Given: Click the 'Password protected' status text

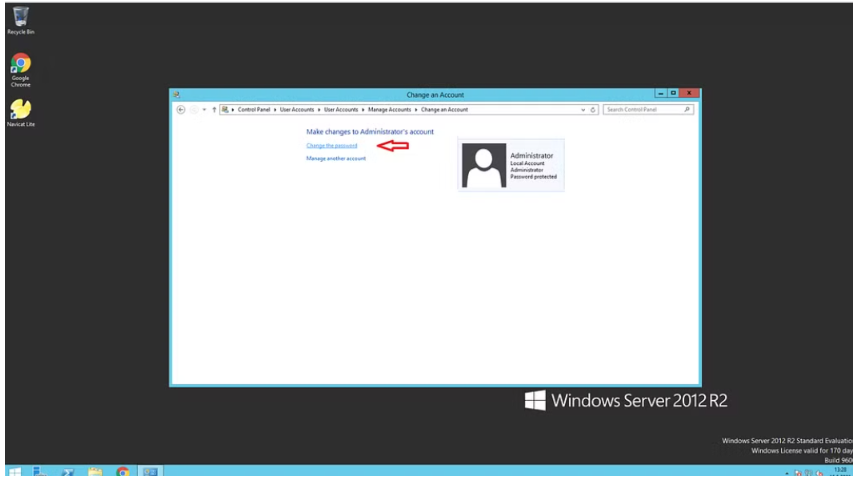Looking at the screenshot, I should [533, 177].
